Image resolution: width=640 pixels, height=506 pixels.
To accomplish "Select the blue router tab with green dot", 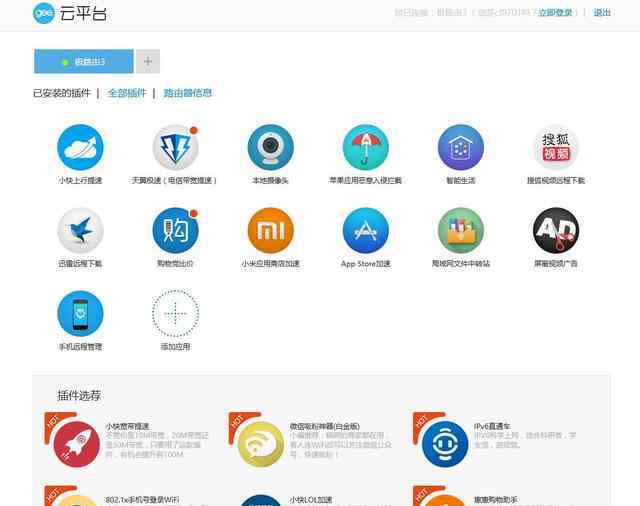I will (x=84, y=61).
